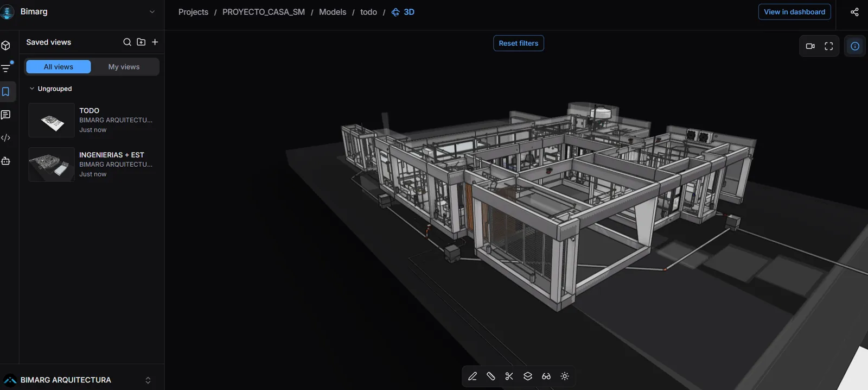
Task: Open the Models cube icon in sidebar
Action: coord(6,46)
